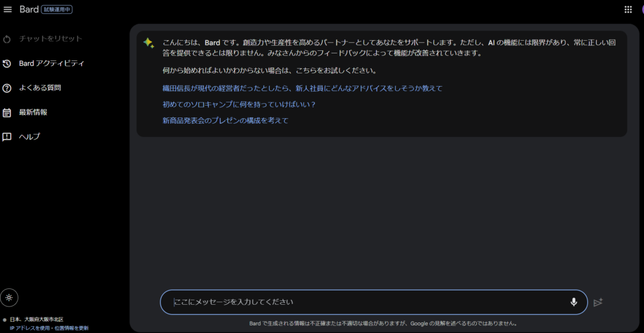Focus the ここにメッセージを入力してください field
The height and width of the screenshot is (333, 644).
tap(374, 302)
